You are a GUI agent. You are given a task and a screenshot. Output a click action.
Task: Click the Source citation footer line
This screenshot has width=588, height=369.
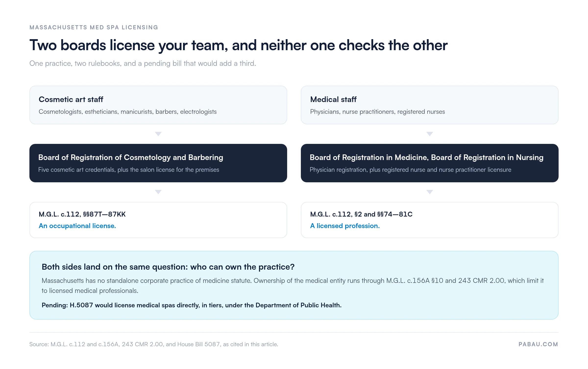[154, 344]
